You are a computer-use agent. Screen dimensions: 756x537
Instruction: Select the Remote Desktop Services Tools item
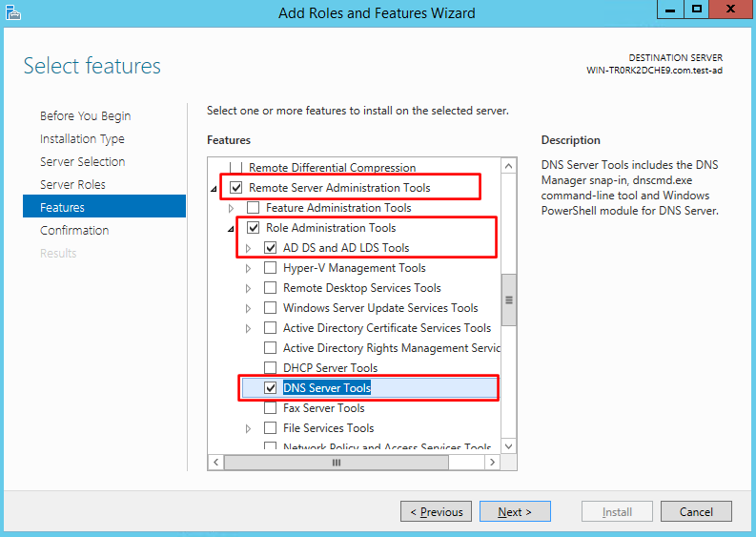[361, 288]
